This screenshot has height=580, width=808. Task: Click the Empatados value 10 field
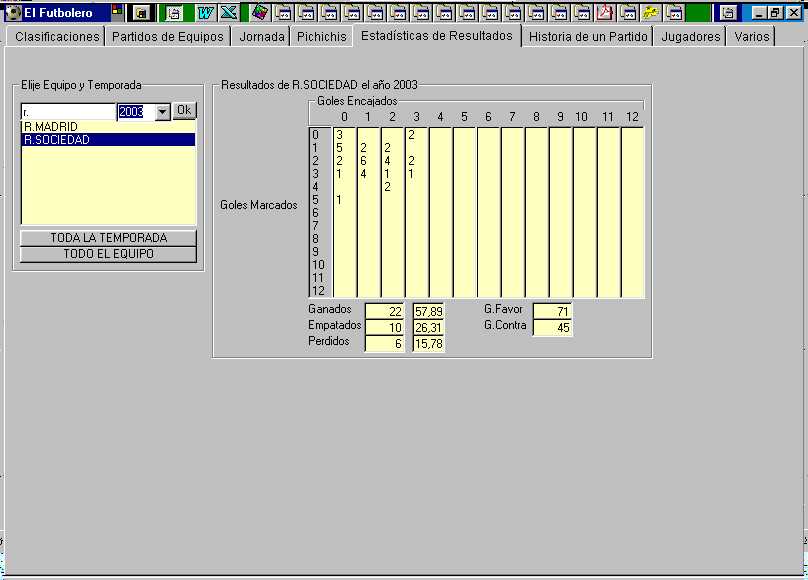[384, 328]
